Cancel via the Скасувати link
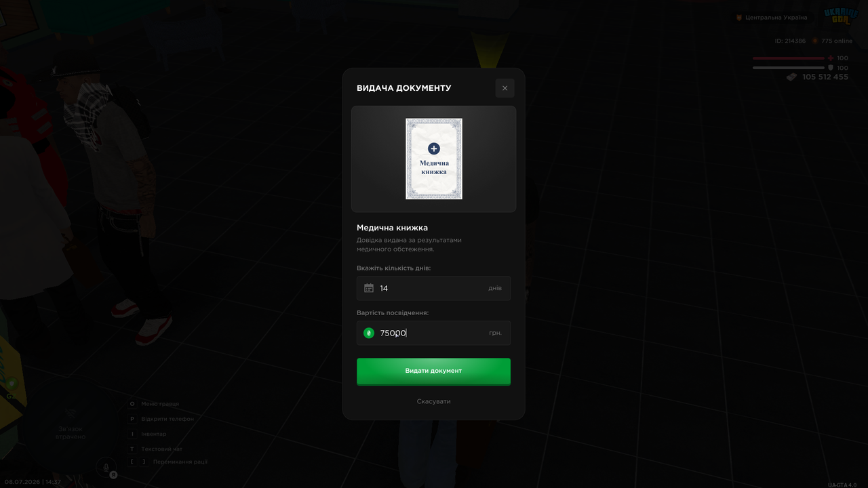Image resolution: width=868 pixels, height=488 pixels. pyautogui.click(x=433, y=401)
